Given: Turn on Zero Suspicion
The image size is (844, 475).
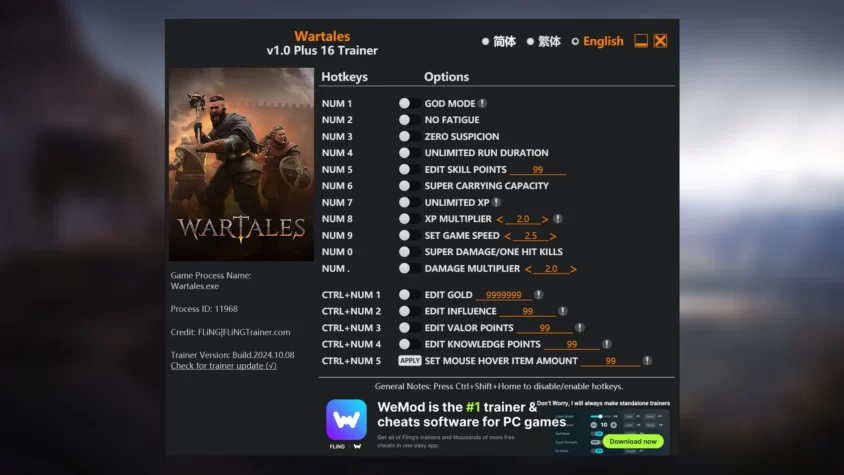Looking at the screenshot, I should tap(409, 136).
